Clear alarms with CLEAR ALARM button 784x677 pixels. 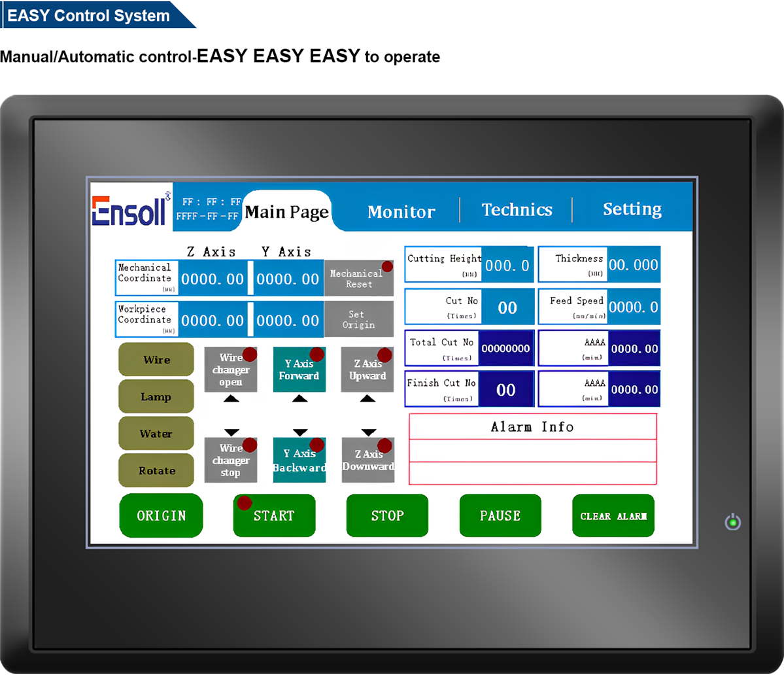point(613,515)
